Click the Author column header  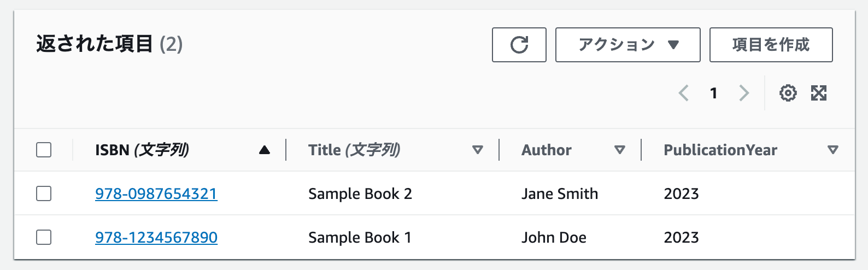547,150
